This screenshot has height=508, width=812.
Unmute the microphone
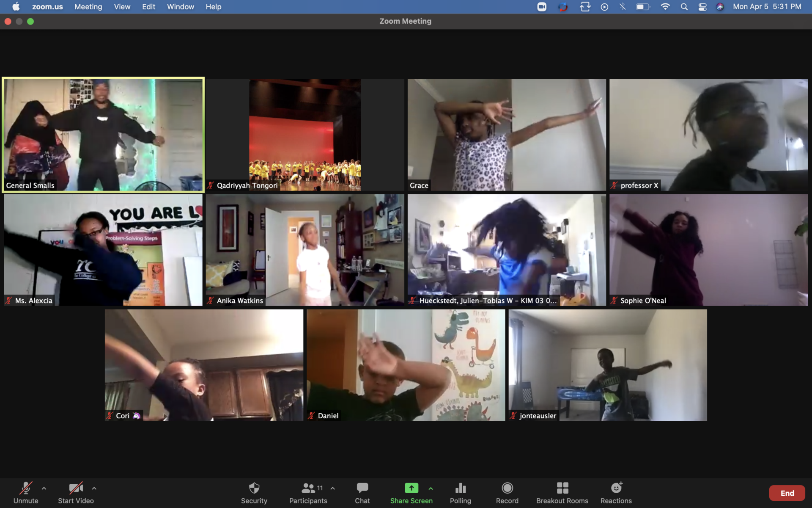[26, 489]
